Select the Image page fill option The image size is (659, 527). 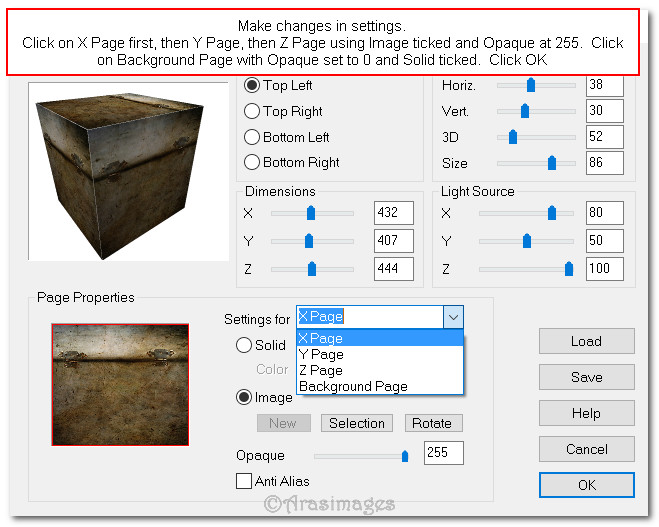point(244,397)
